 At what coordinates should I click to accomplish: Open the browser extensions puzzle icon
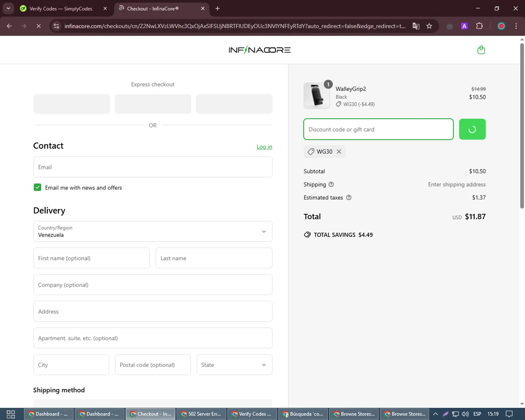[479, 26]
